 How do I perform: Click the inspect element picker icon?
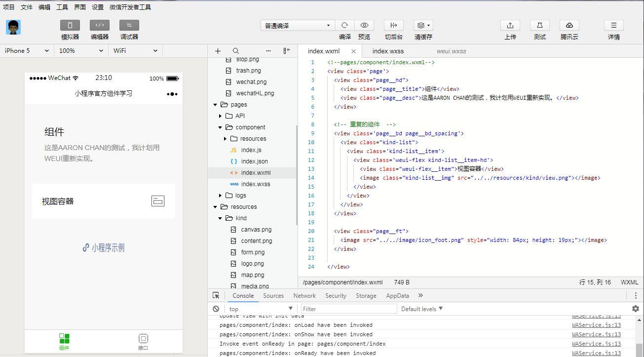click(x=216, y=295)
